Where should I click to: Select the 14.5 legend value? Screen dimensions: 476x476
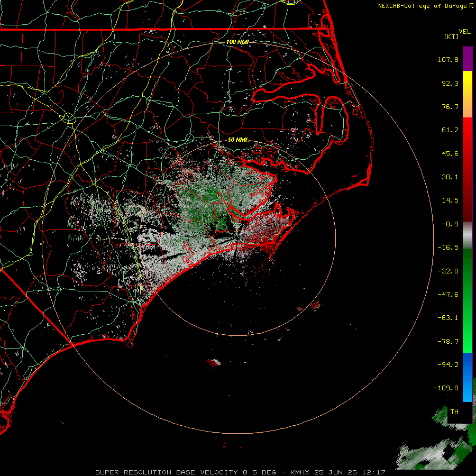(450, 200)
